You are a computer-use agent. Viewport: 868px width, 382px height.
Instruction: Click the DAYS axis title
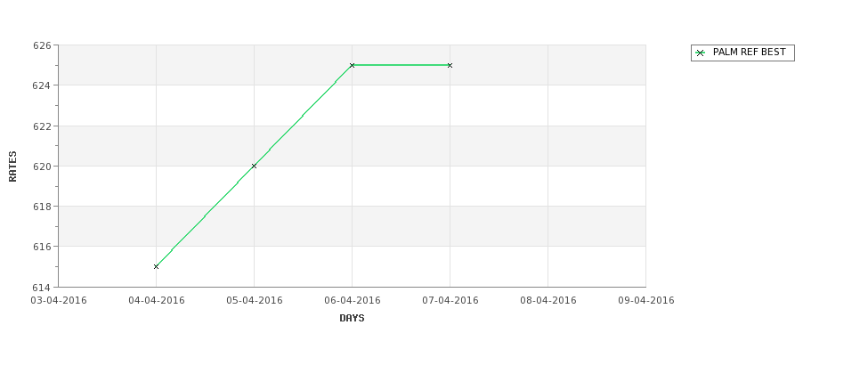[x=352, y=319]
